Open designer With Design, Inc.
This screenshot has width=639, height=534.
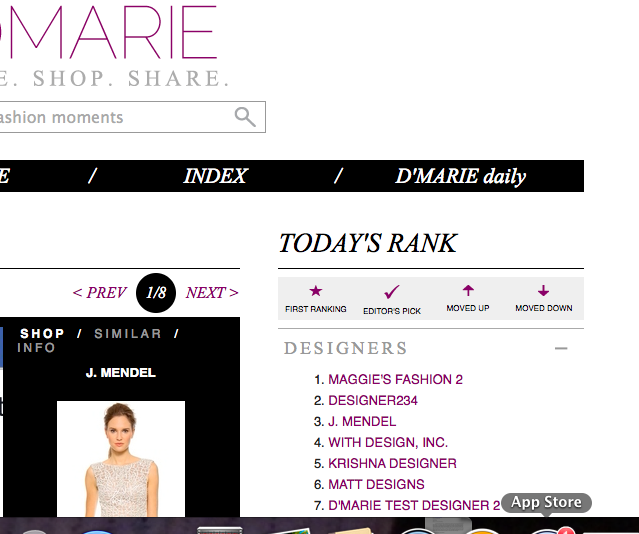coord(388,442)
